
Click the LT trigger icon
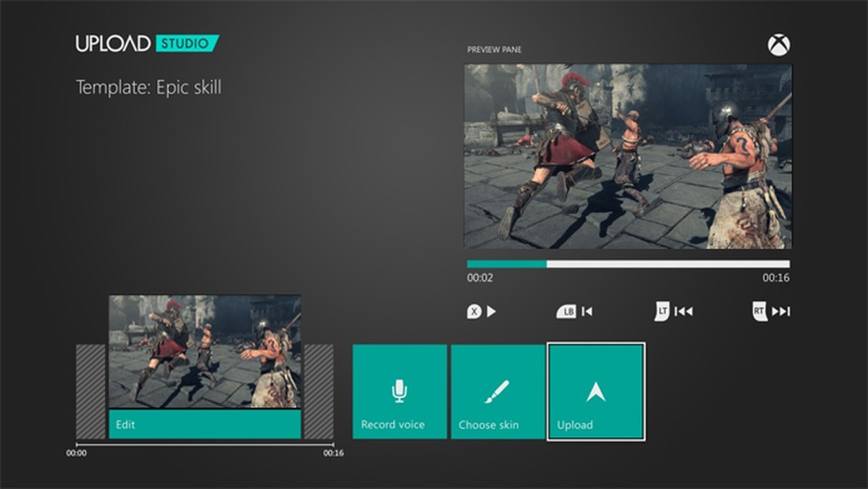click(662, 312)
